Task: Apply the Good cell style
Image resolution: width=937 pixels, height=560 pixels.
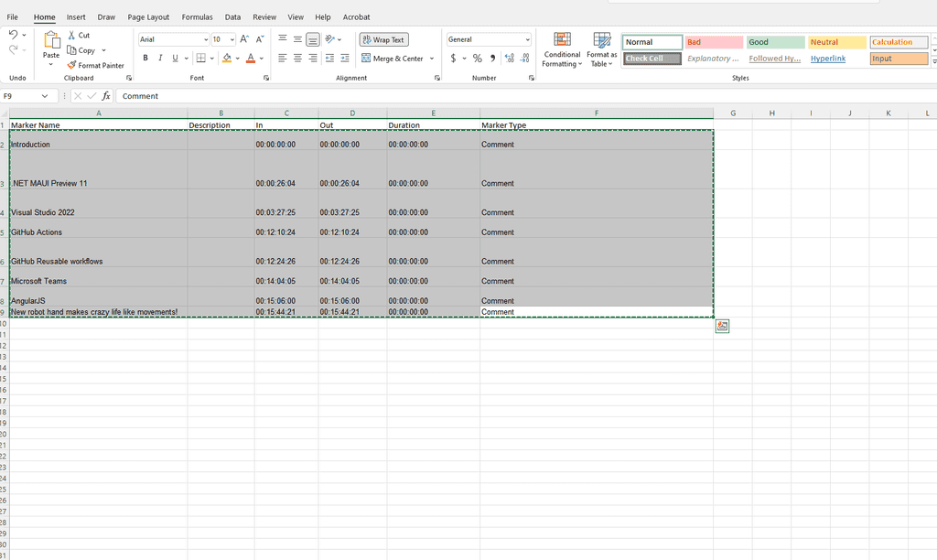Action: point(775,41)
